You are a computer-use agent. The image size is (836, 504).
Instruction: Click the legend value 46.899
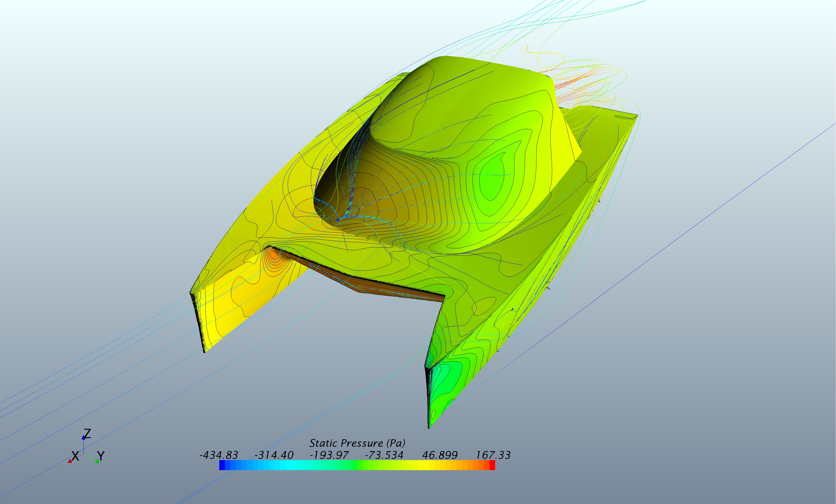(440, 455)
